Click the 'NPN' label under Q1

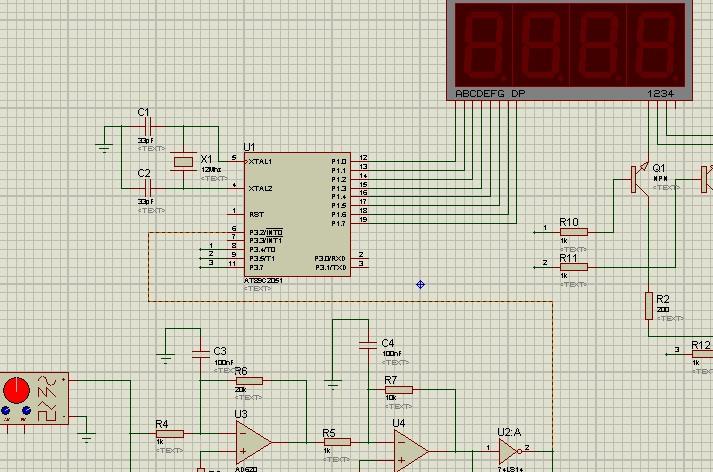coord(660,179)
